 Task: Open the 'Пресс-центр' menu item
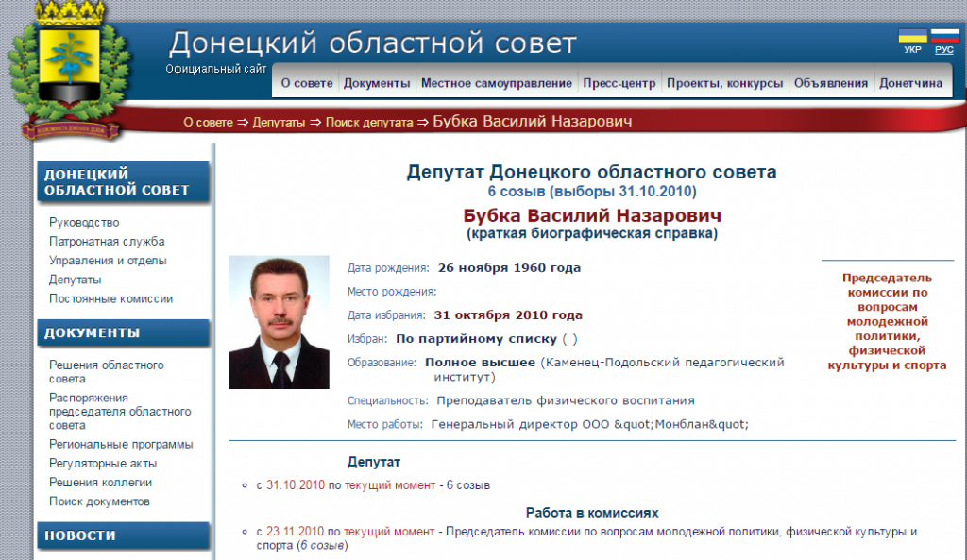[619, 83]
